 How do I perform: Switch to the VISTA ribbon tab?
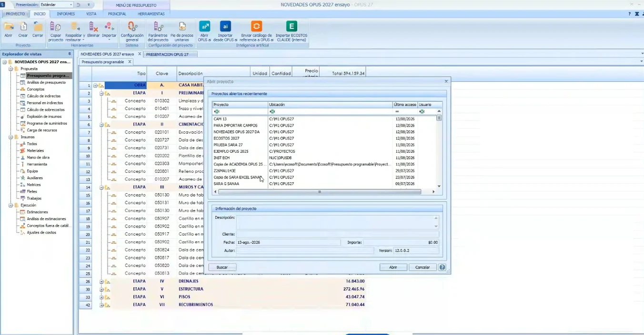point(91,14)
